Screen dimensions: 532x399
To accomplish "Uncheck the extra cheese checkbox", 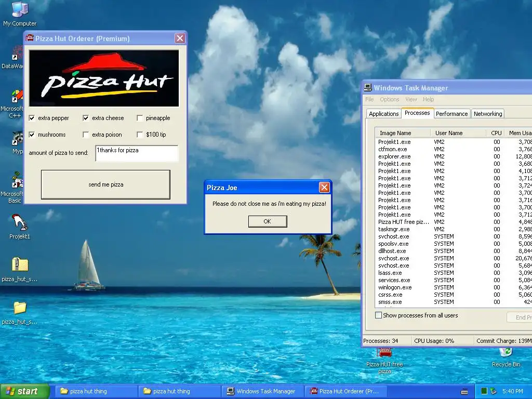I will (86, 118).
